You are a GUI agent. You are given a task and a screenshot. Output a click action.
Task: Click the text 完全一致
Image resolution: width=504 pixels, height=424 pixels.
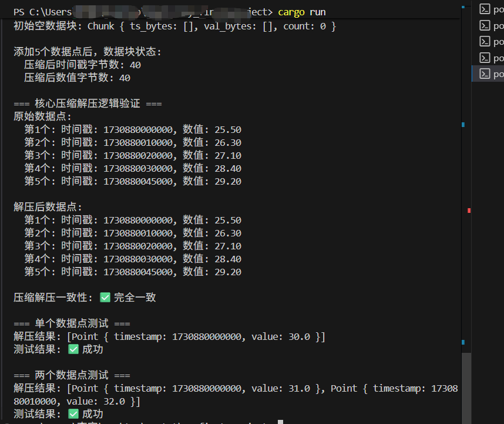tap(135, 298)
